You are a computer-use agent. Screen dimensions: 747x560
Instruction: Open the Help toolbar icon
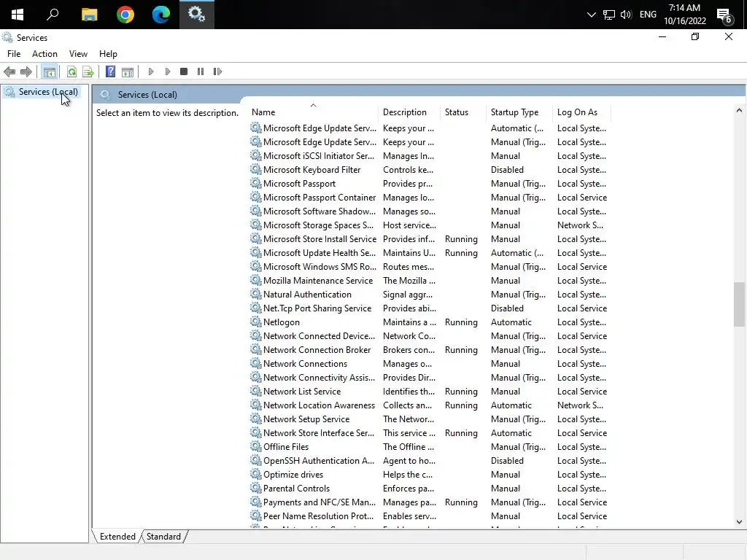[111, 72]
